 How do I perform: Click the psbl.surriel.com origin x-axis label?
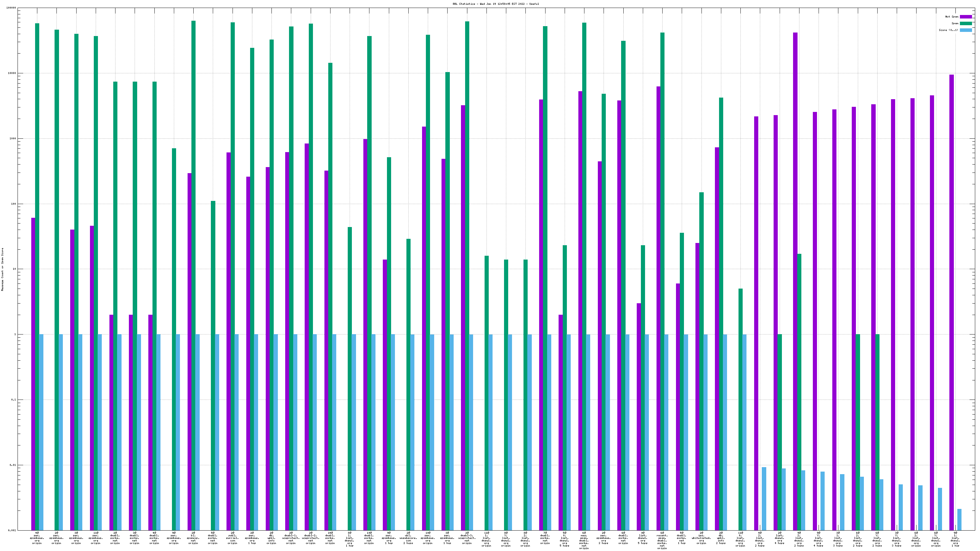click(x=233, y=538)
